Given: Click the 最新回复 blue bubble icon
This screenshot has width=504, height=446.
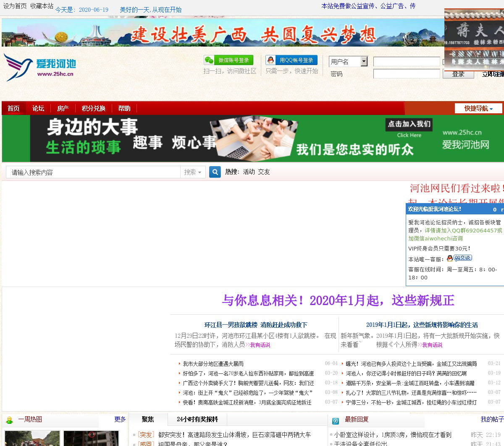Looking at the screenshot, I should pyautogui.click(x=336, y=421).
